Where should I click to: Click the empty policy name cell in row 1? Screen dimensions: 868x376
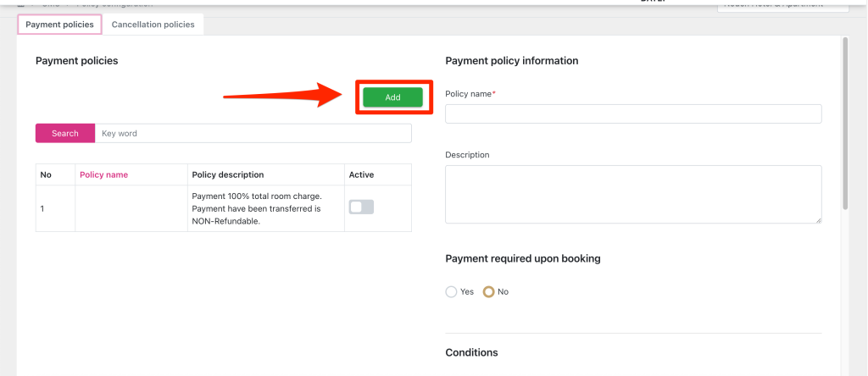pos(131,208)
